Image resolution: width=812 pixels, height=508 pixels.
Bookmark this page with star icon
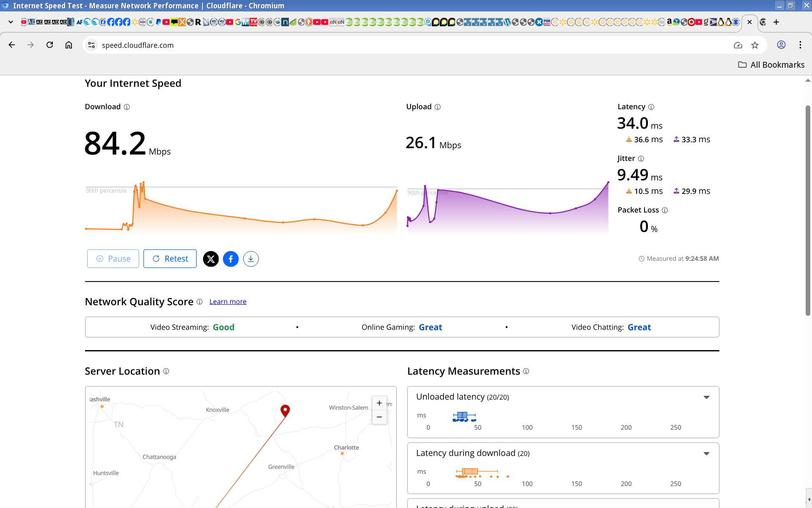click(x=755, y=45)
